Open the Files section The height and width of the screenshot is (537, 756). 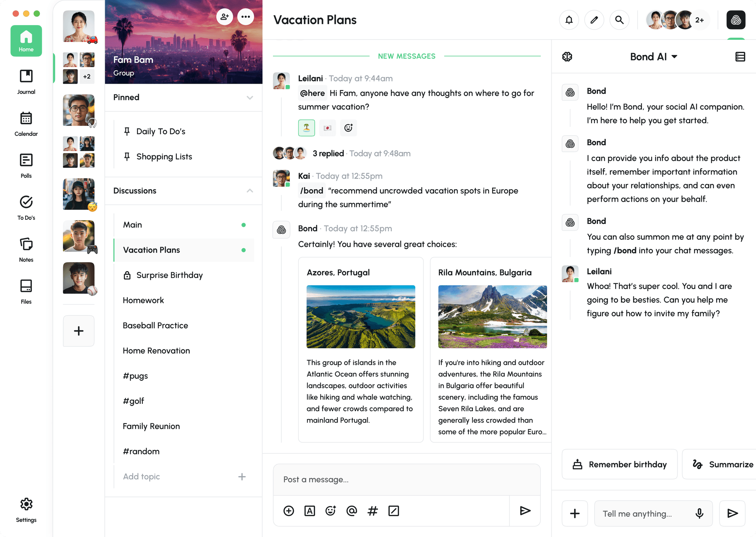click(x=26, y=291)
